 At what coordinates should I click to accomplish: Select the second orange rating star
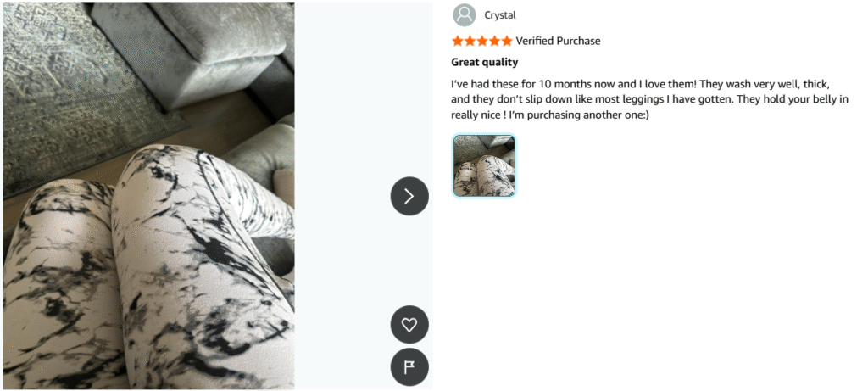(x=470, y=41)
